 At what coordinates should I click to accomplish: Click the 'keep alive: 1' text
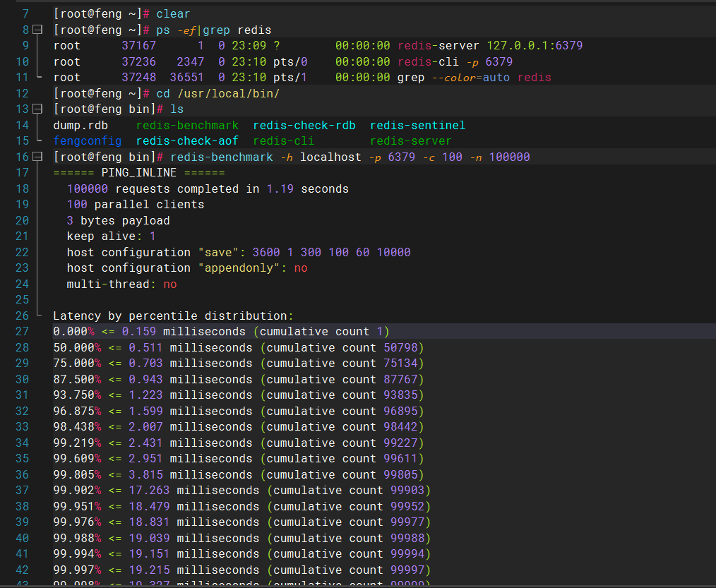click(x=111, y=236)
